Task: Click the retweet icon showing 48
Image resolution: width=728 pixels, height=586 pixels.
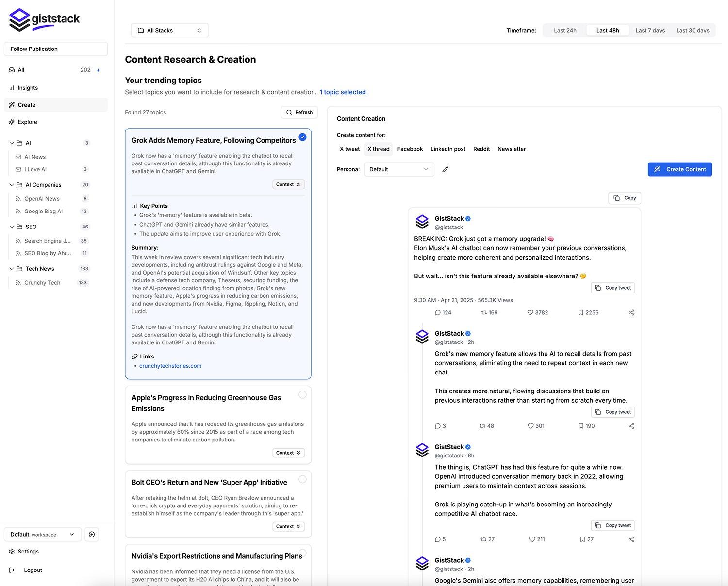Action: (482, 426)
